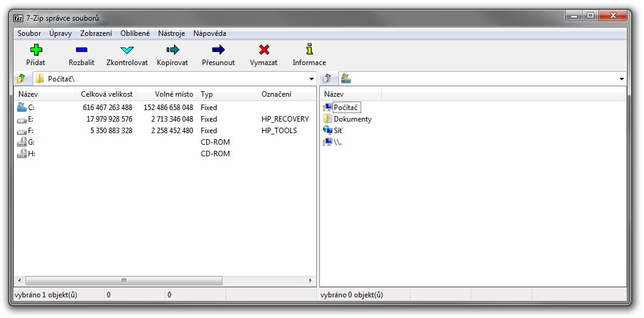Click the F: drive icon

point(22,131)
